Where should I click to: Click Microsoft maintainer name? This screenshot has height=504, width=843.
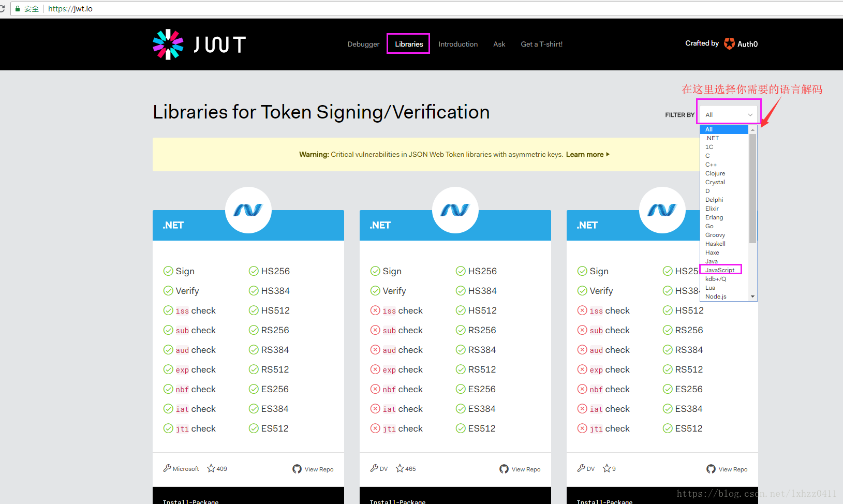pos(186,469)
